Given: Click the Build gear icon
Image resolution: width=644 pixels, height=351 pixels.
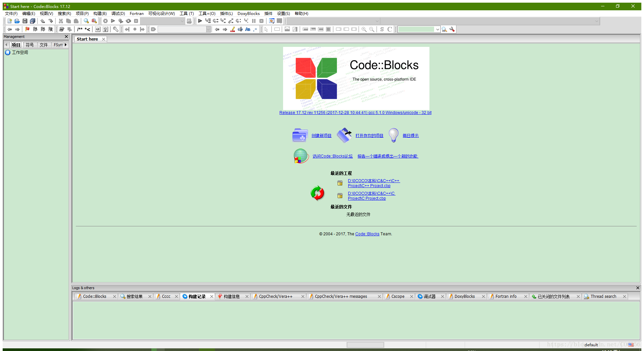Looking at the screenshot, I should (105, 21).
